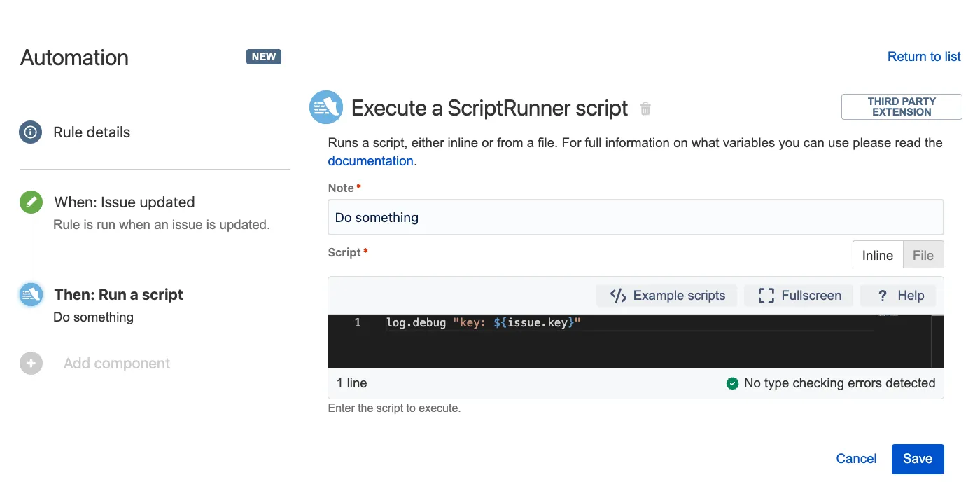Image resolution: width=980 pixels, height=496 pixels.
Task: Click the Do something text under Then step
Action: [93, 317]
